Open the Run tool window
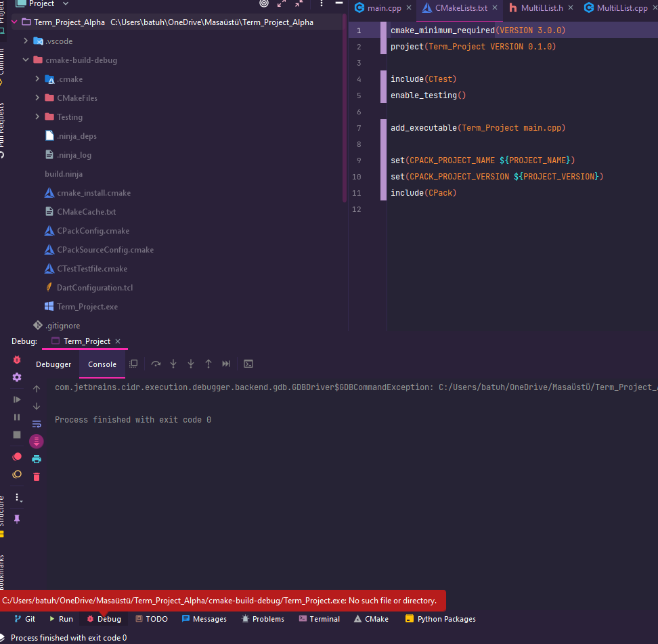 [x=61, y=619]
